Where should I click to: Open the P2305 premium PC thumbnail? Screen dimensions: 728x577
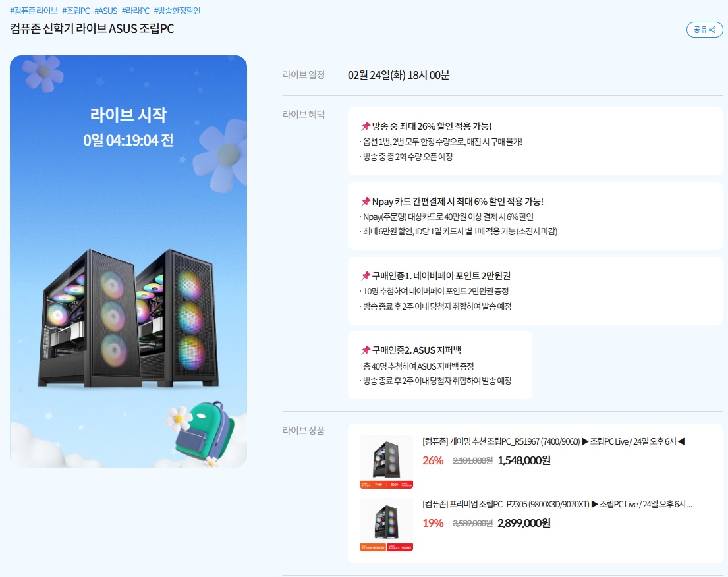(386, 525)
